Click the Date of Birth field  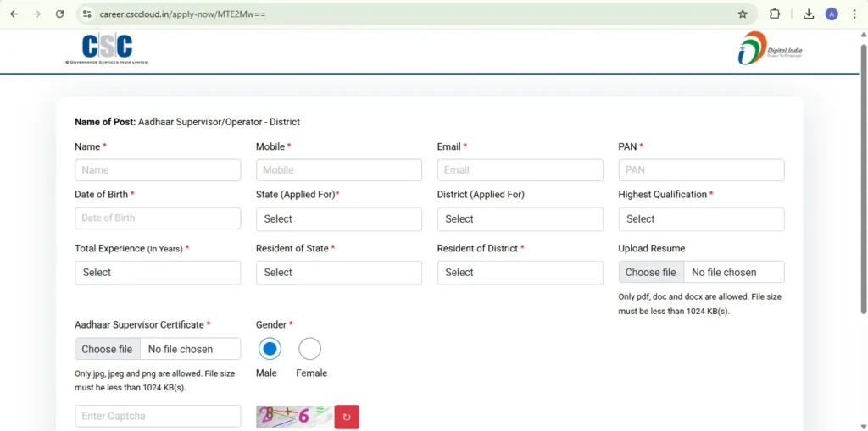[x=158, y=218]
